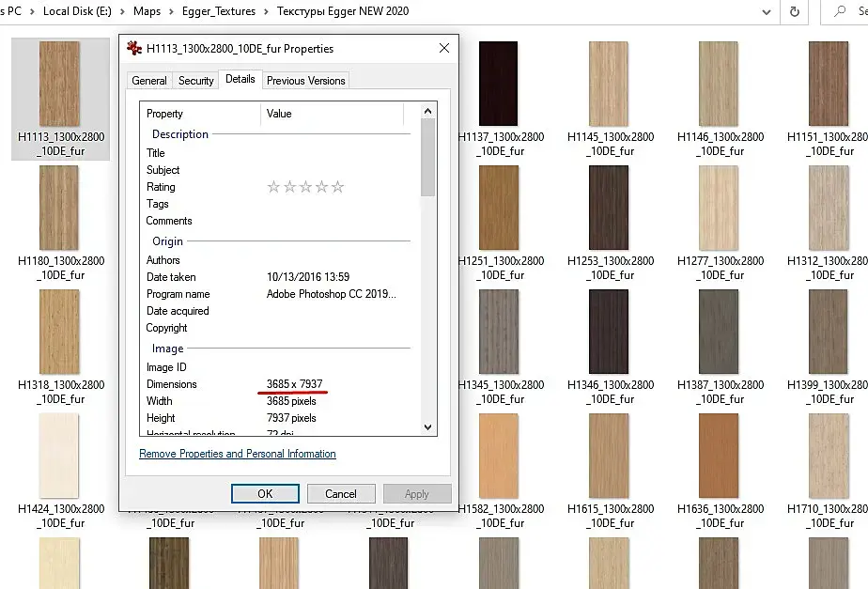Select the Details tab
Viewport: 868px width, 589px height.
point(240,79)
